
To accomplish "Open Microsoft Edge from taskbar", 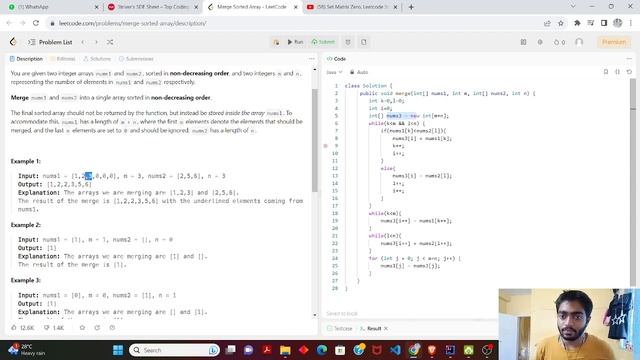I will click(x=322, y=350).
